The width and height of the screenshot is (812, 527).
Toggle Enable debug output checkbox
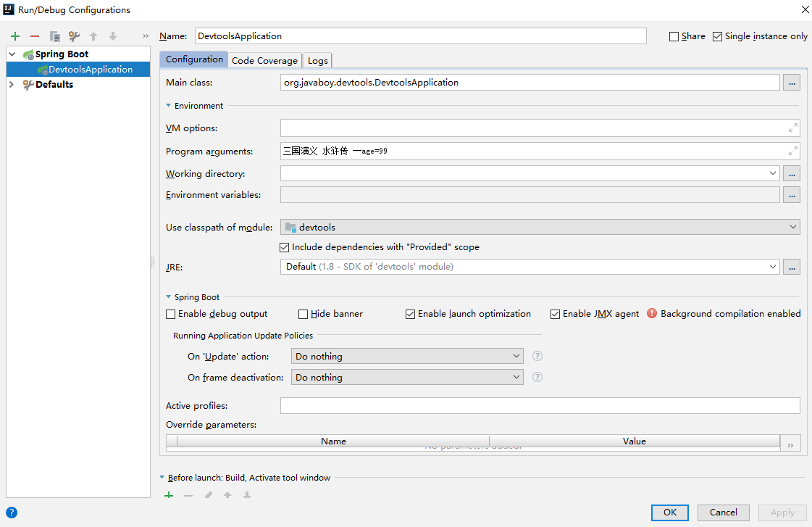(171, 314)
